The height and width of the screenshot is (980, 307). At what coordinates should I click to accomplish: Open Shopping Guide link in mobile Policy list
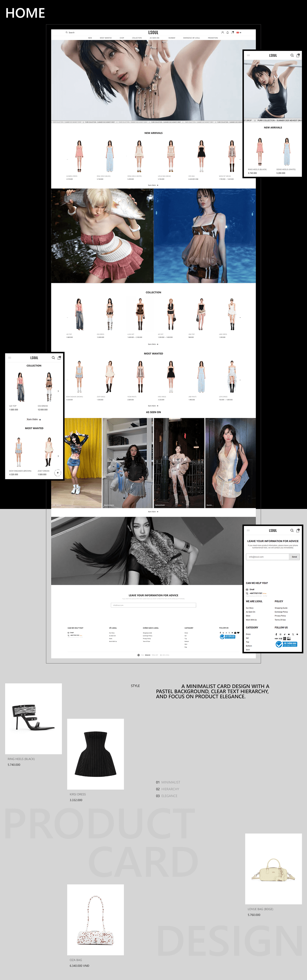(281, 608)
